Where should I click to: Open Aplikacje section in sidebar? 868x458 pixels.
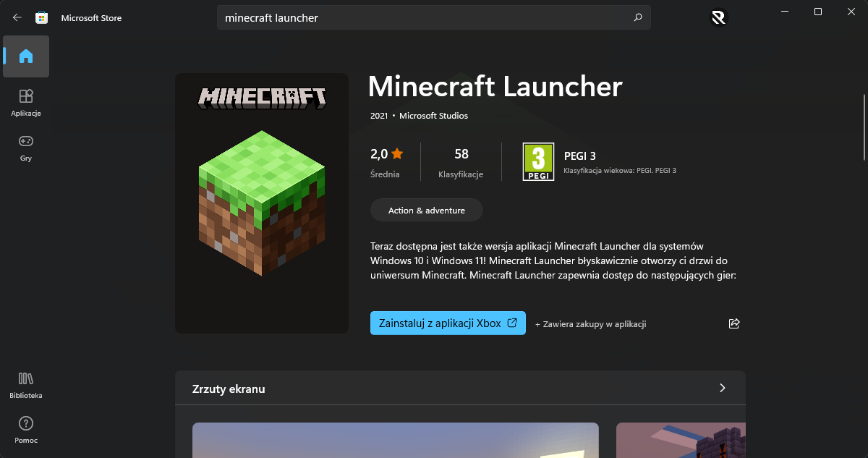26,102
